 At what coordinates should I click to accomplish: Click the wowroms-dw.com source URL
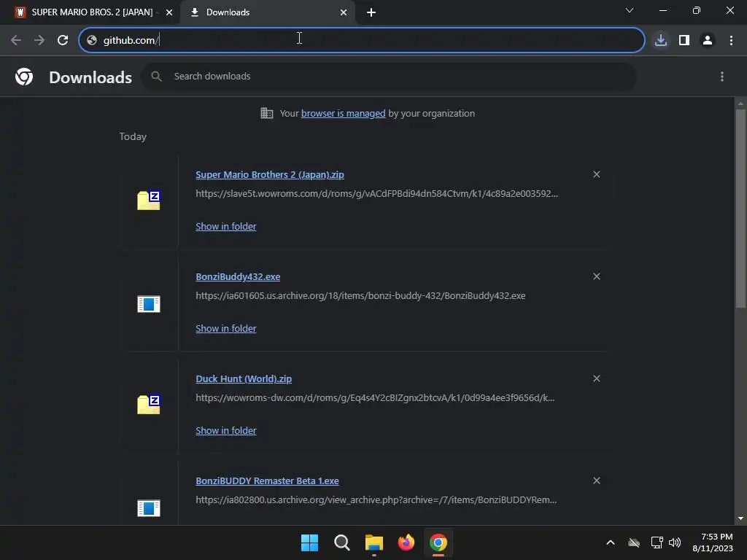[375, 397]
